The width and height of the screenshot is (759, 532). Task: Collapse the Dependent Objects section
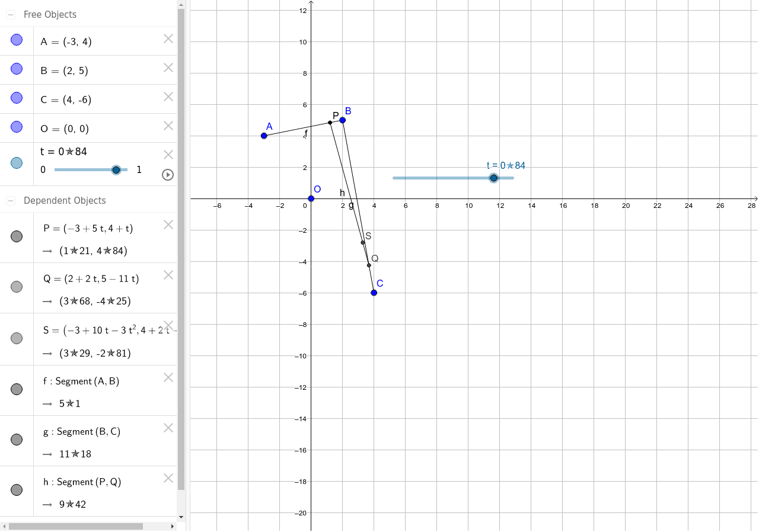coord(9,200)
